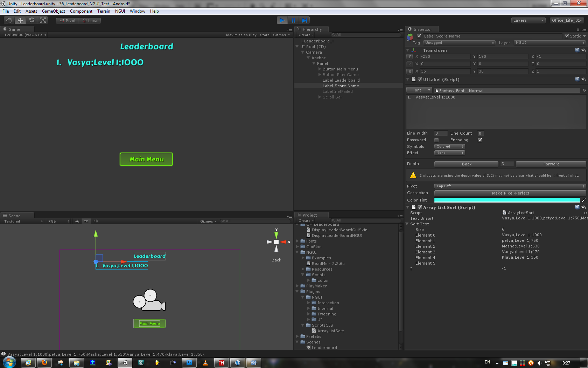Open the NGUI menu
Screen dimensions: 588x368
[x=120, y=11]
